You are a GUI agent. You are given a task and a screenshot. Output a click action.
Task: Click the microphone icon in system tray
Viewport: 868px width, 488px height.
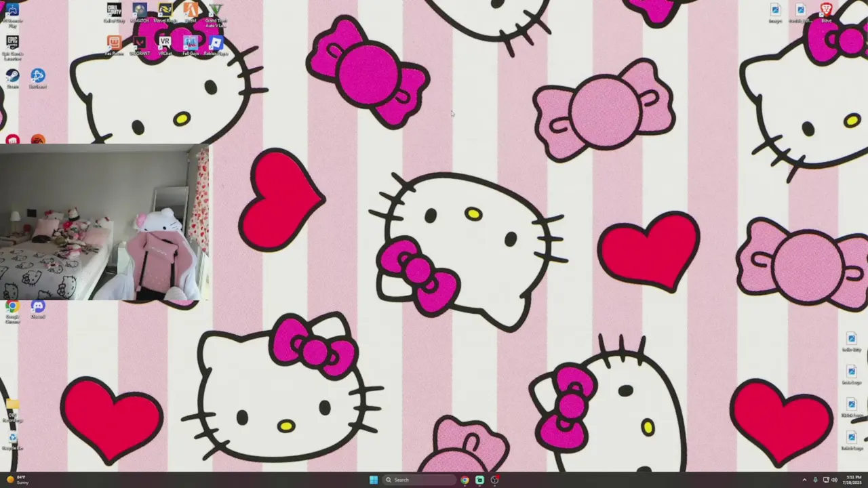tap(815, 480)
